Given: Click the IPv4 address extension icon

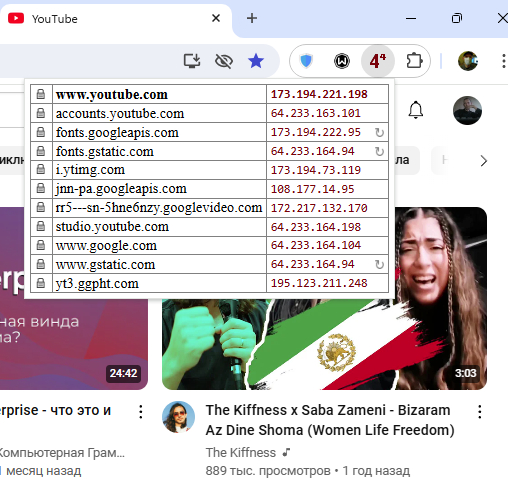Looking at the screenshot, I should [x=378, y=61].
